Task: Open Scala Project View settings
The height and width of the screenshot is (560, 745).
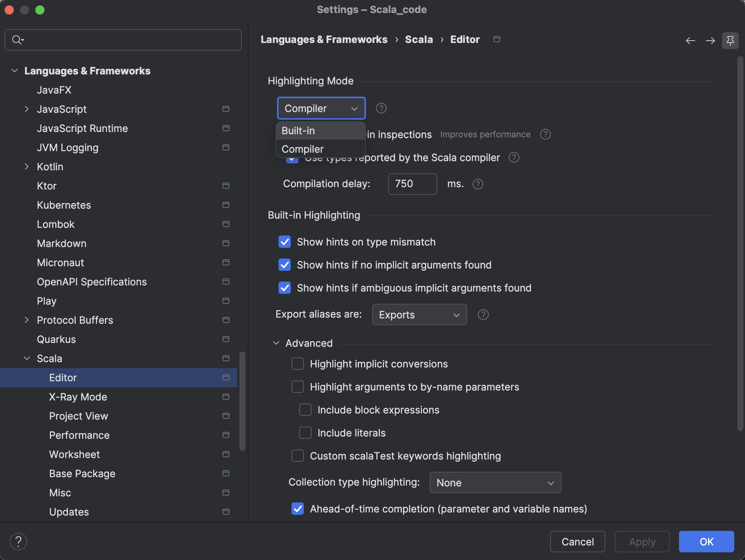Action: pyautogui.click(x=79, y=416)
